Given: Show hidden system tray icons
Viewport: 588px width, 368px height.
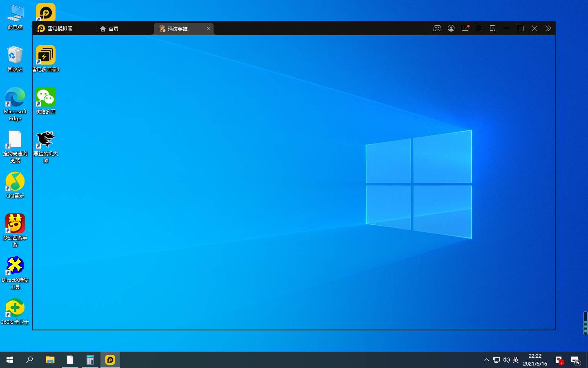Looking at the screenshot, I should coord(486,360).
